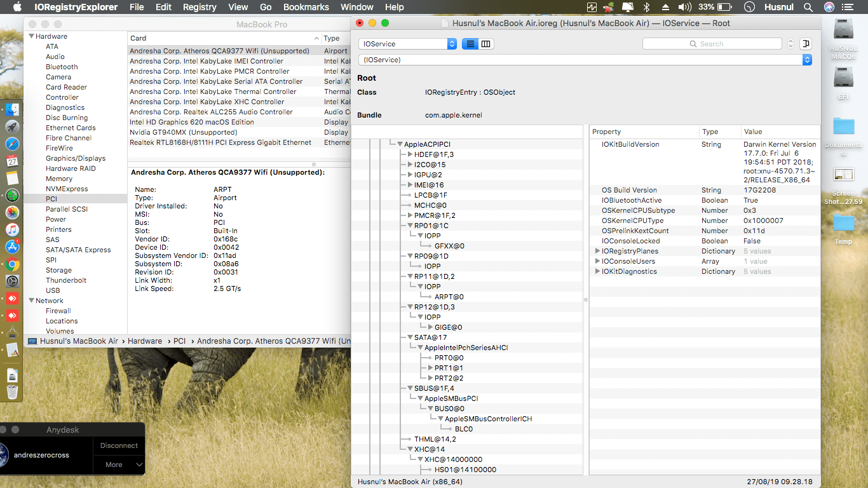Switch to column view in IORegistryExplorer
The height and width of the screenshot is (488, 868).
click(486, 44)
